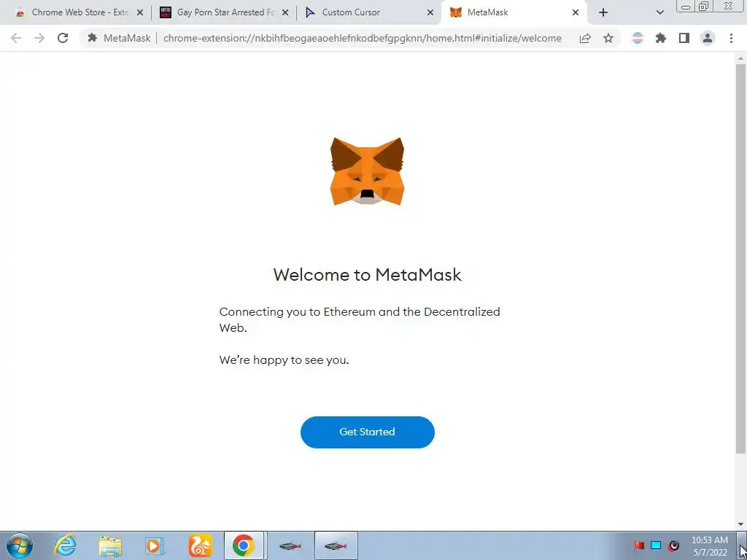Click the We're happy to see you text
The width and height of the screenshot is (747, 560).
284,360
